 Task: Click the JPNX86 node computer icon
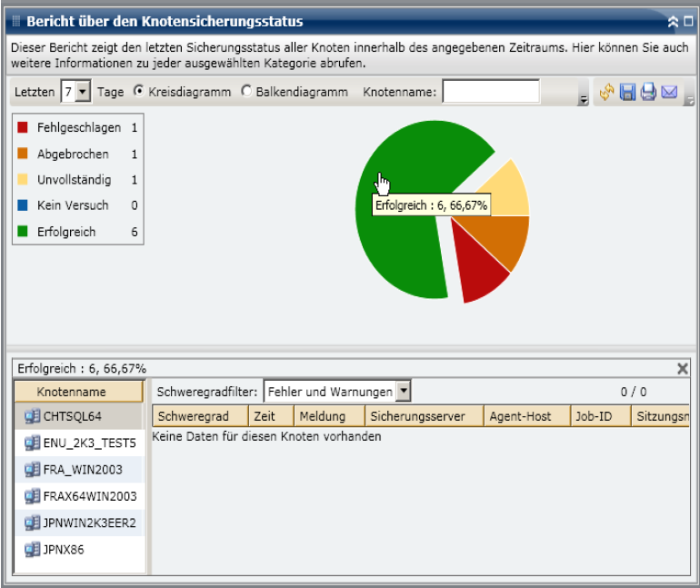33,549
